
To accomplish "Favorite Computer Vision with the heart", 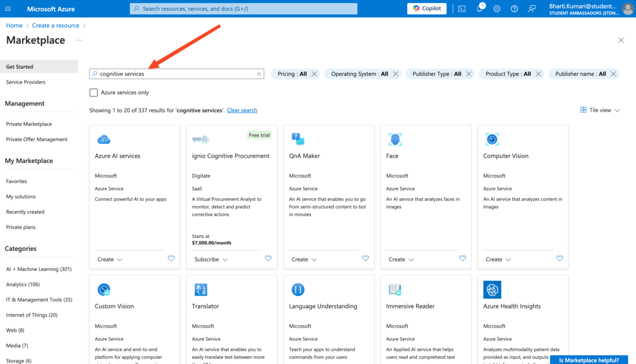I will point(560,259).
